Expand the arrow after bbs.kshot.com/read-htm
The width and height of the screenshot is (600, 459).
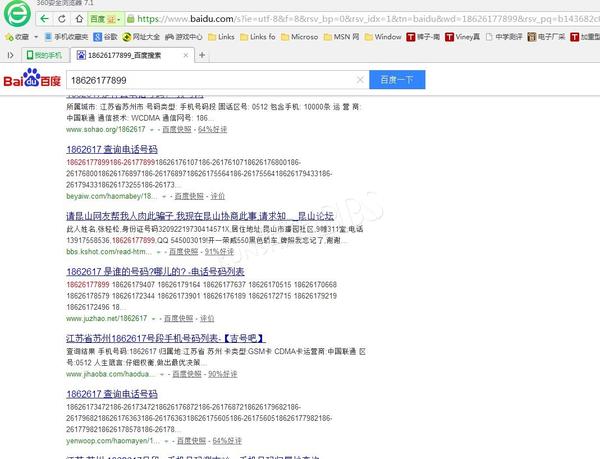point(158,252)
